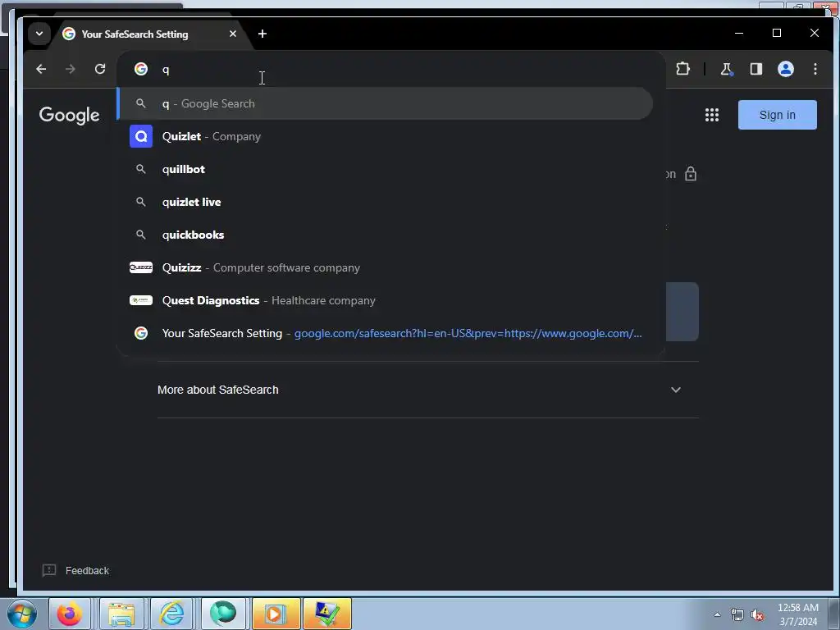Viewport: 840px width, 630px height.
Task: Toggle the side panel icon
Action: click(x=756, y=69)
